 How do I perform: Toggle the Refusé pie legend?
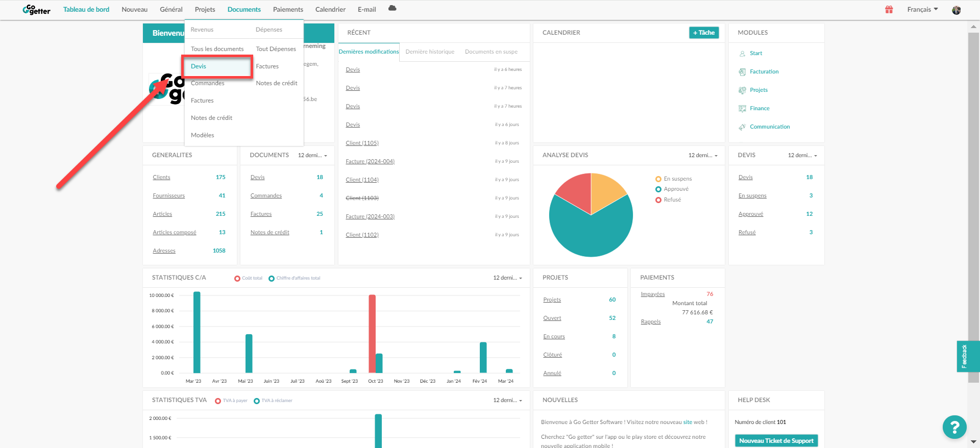coord(668,200)
